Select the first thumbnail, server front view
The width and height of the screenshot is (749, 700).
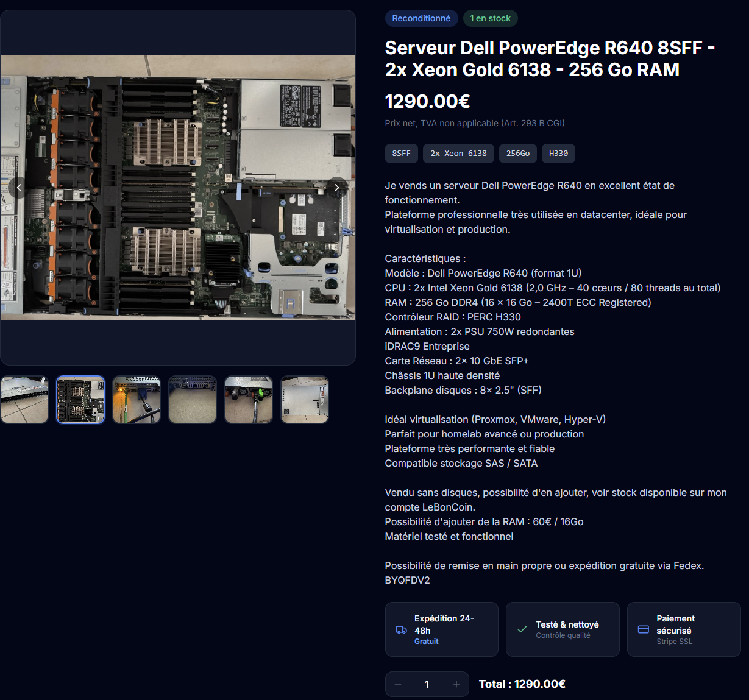[x=24, y=400]
